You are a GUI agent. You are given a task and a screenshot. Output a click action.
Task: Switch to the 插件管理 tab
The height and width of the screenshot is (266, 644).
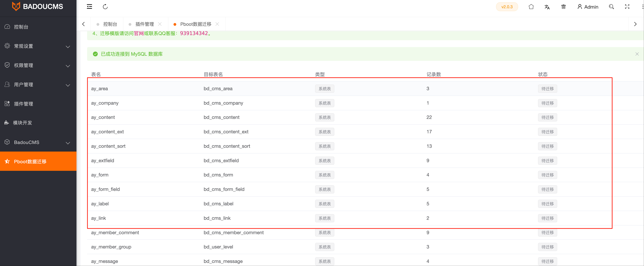145,24
